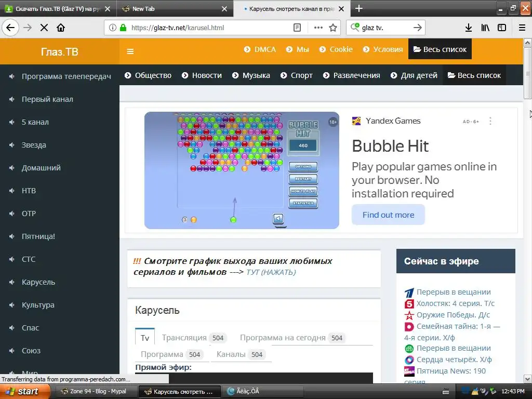Viewport: 532px width, 399px height.
Task: Open the Windows start button
Action: point(25,392)
